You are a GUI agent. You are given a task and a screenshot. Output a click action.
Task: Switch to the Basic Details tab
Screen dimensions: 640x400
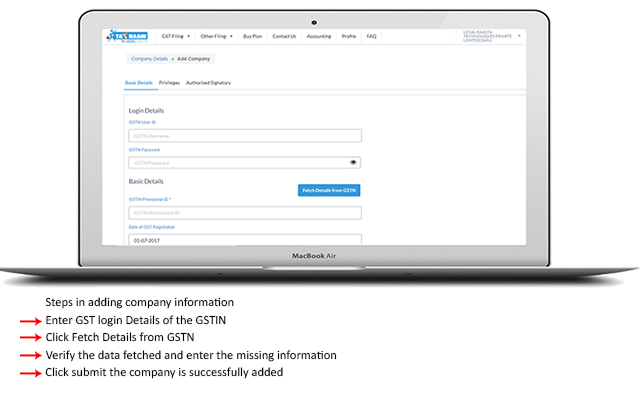(139, 83)
